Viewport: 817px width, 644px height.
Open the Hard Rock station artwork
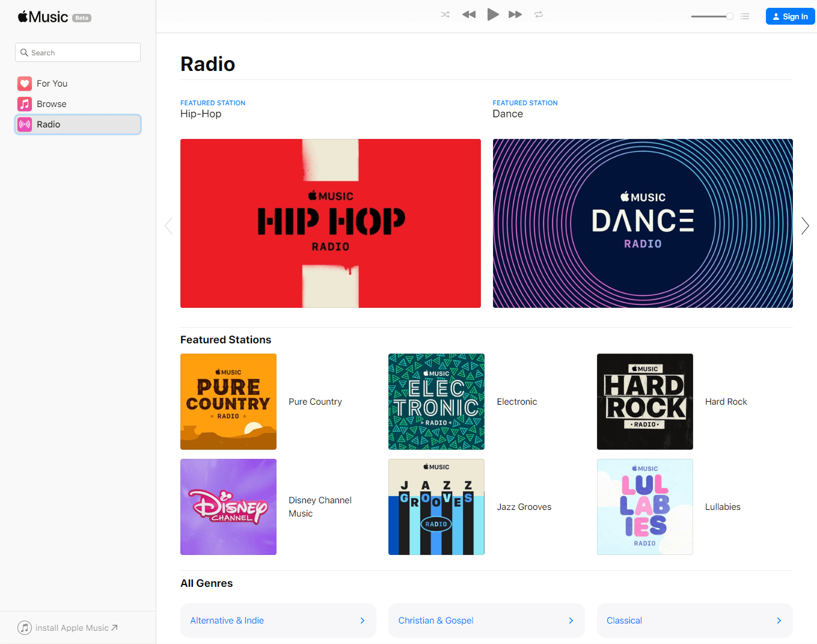click(x=645, y=402)
